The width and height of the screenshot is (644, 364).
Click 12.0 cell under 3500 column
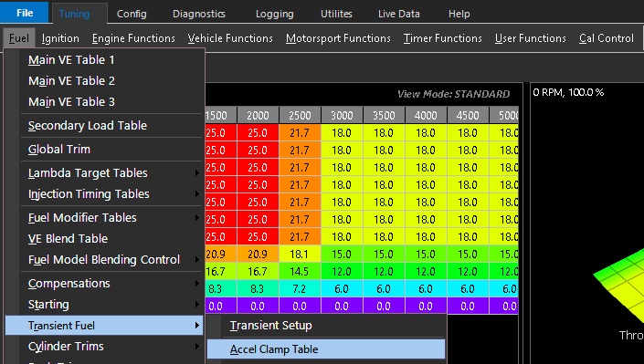(x=384, y=272)
